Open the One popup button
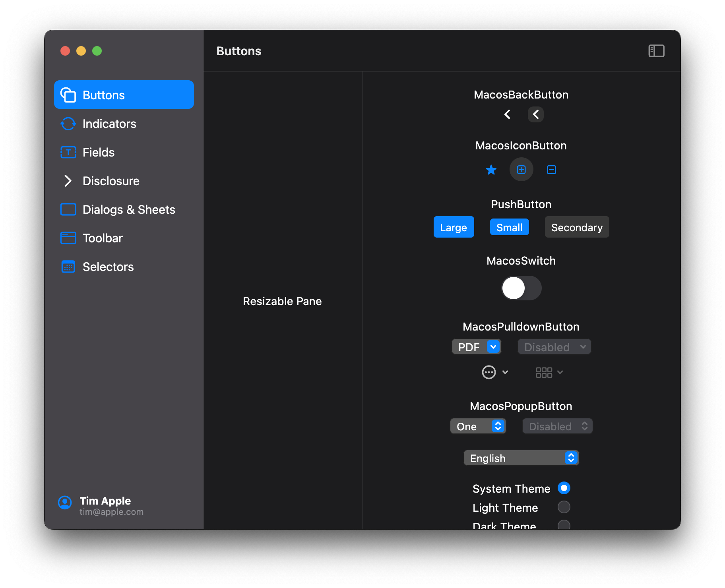The width and height of the screenshot is (725, 588). point(478,426)
